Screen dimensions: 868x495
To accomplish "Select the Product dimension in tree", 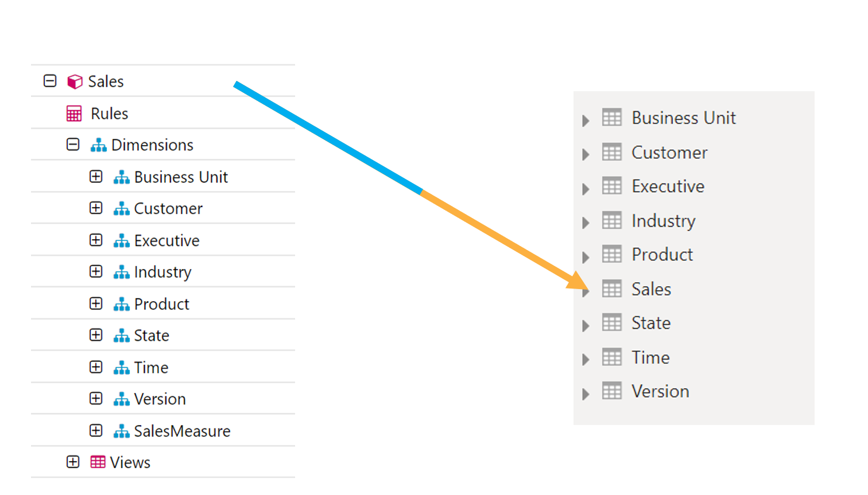I will (161, 304).
